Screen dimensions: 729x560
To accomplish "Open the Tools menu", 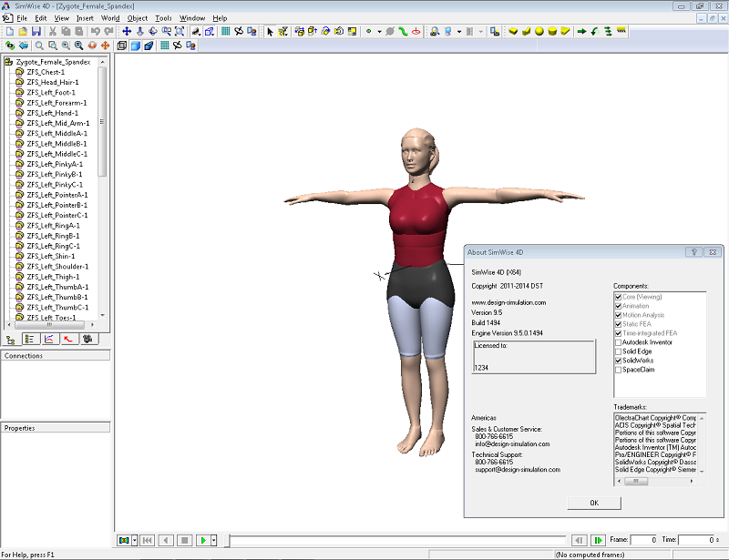I will pos(163,17).
